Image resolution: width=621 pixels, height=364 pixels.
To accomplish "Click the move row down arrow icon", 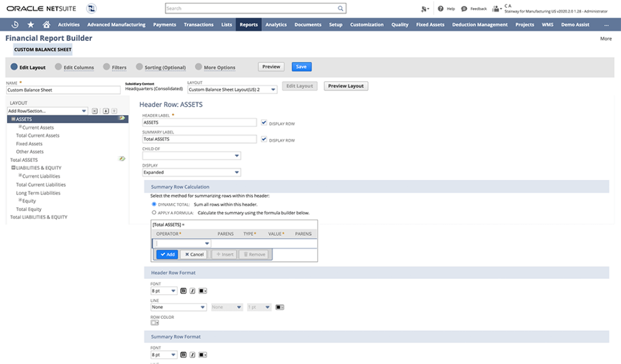I will click(x=106, y=111).
